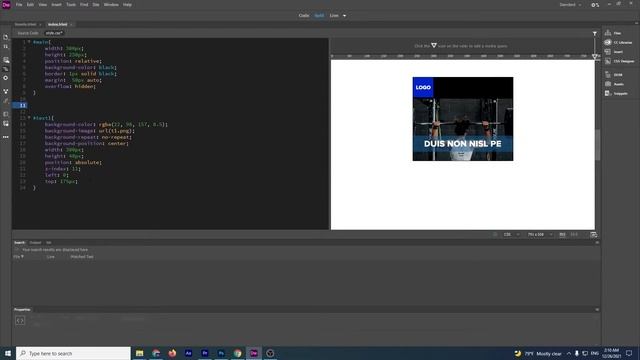Open the window size dropdown in status bar
The image size is (640, 360).
pyautogui.click(x=540, y=235)
